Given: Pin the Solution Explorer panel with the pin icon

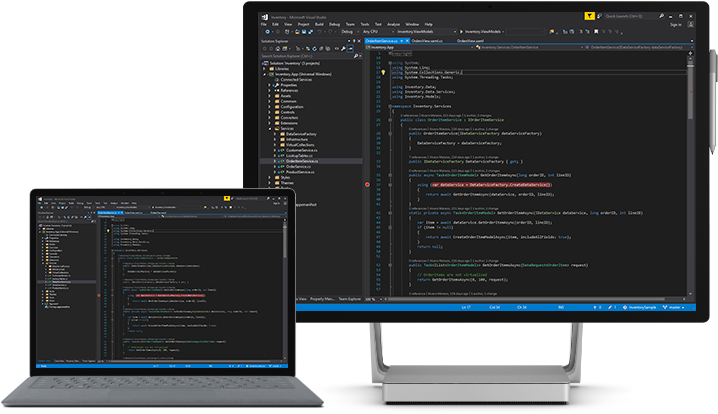Looking at the screenshot, I should (x=354, y=41).
